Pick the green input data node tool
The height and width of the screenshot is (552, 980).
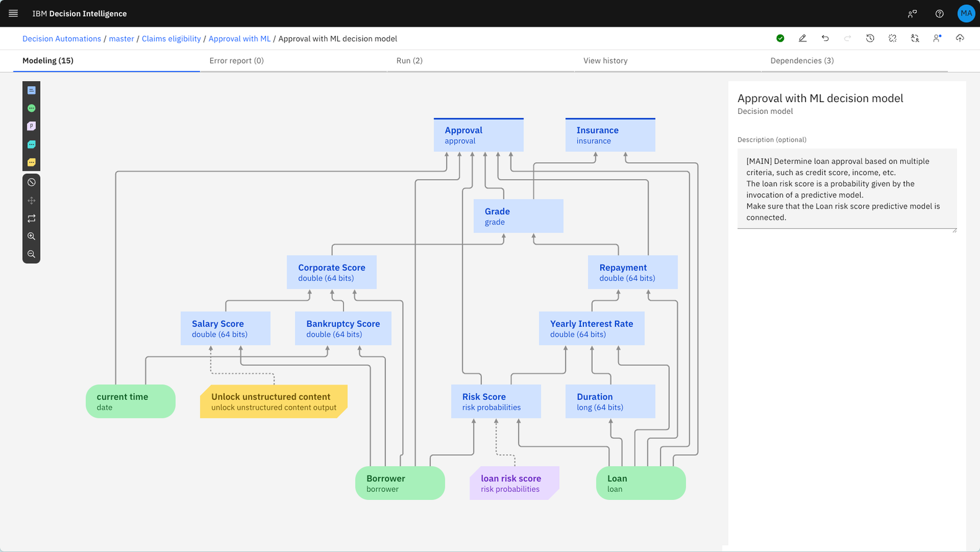32,108
